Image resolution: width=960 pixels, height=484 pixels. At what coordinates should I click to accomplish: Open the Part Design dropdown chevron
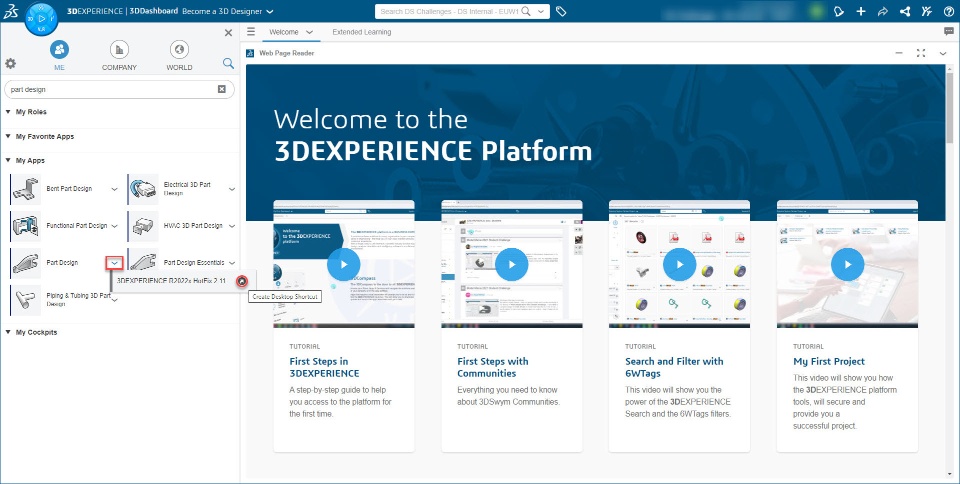click(x=114, y=262)
